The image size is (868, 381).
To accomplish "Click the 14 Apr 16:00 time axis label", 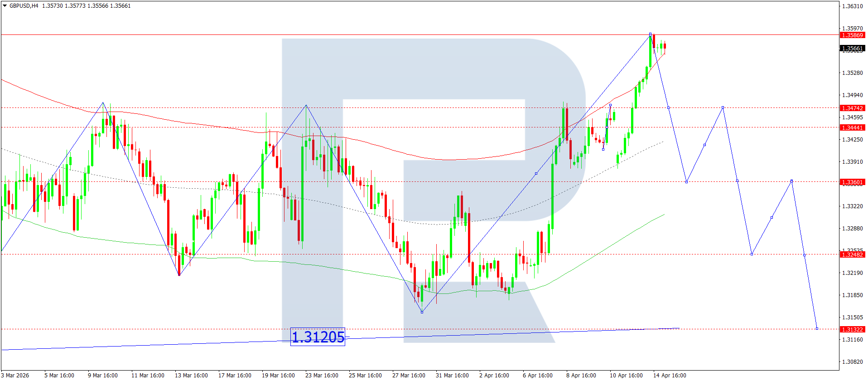I will click(x=669, y=375).
